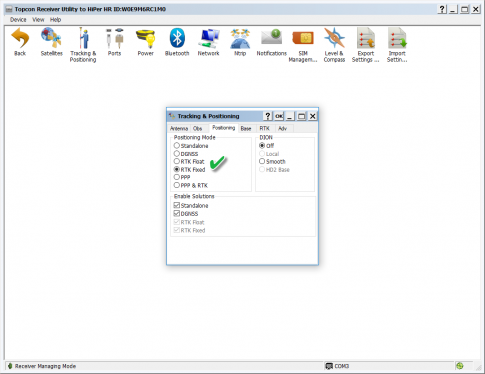Click the dialog's help question-mark button
This screenshot has height=374, width=485.
pos(267,116)
